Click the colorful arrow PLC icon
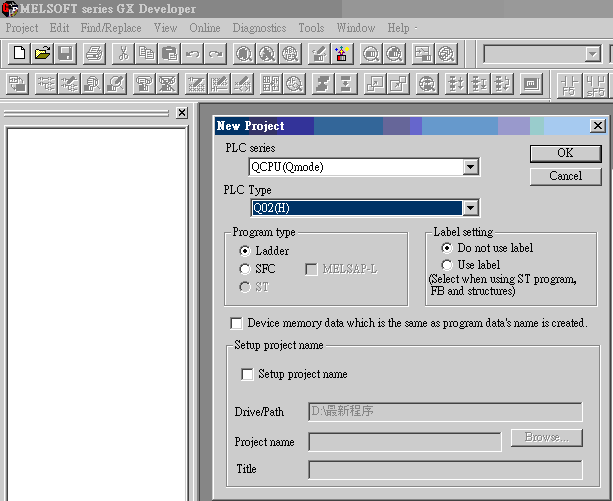Viewport: 613px width, 501px height. point(342,53)
